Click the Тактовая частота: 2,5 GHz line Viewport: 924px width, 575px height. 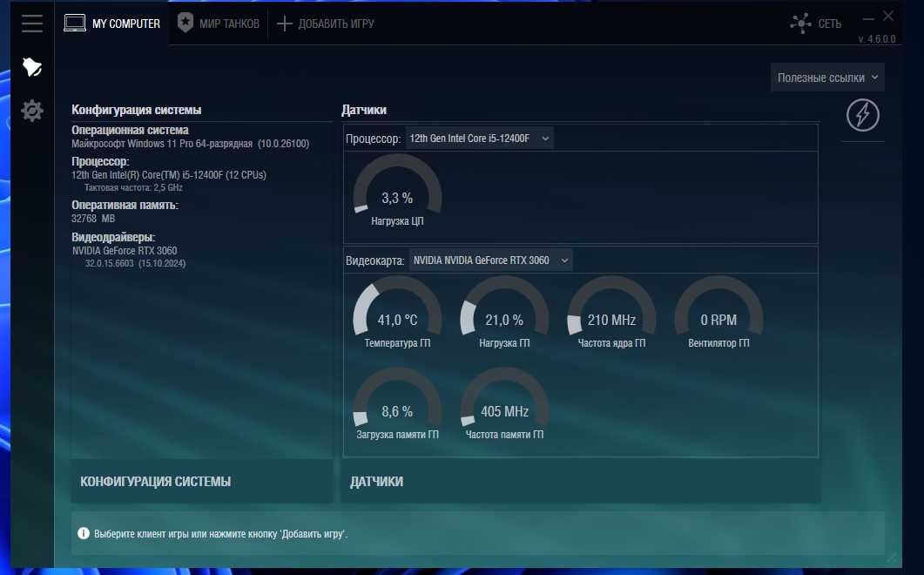pos(133,187)
